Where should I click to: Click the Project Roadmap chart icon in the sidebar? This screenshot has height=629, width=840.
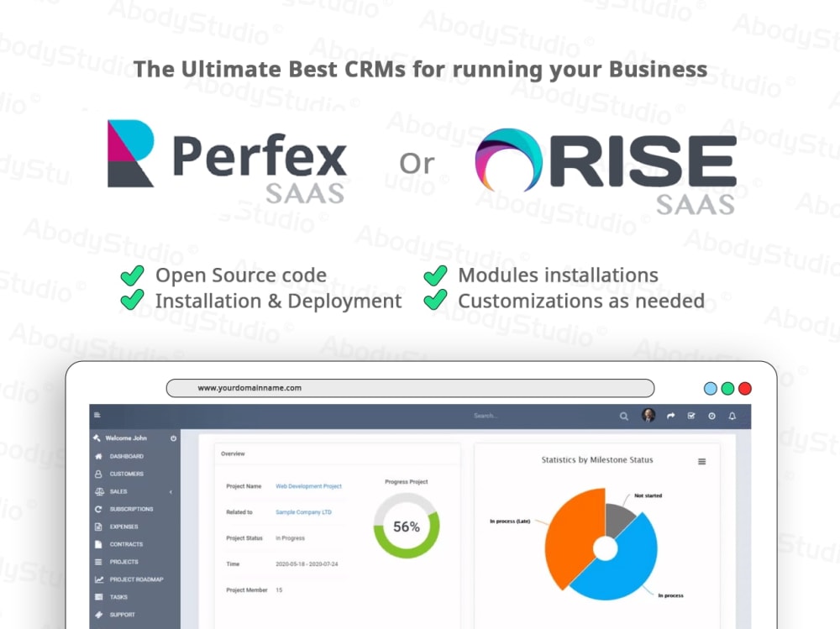point(99,579)
